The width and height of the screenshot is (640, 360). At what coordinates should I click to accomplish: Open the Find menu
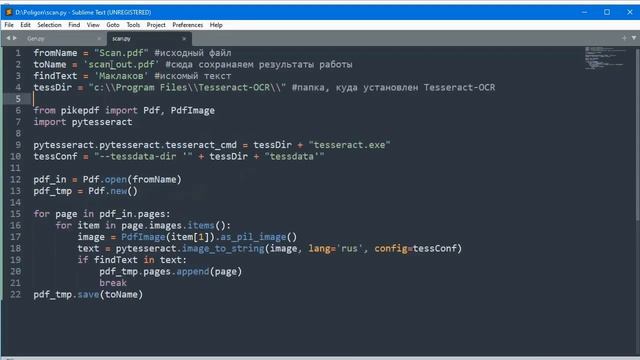point(74,25)
